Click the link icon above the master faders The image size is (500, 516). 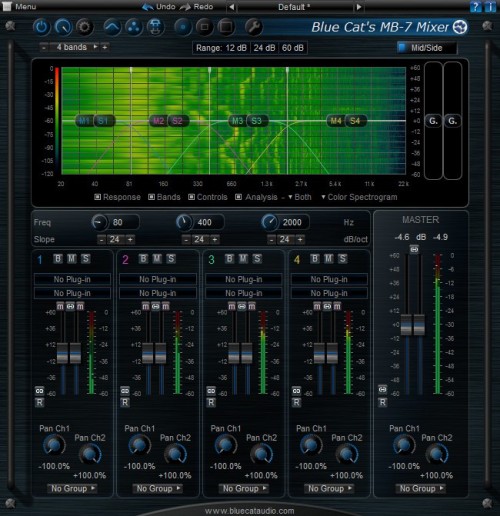tap(414, 249)
